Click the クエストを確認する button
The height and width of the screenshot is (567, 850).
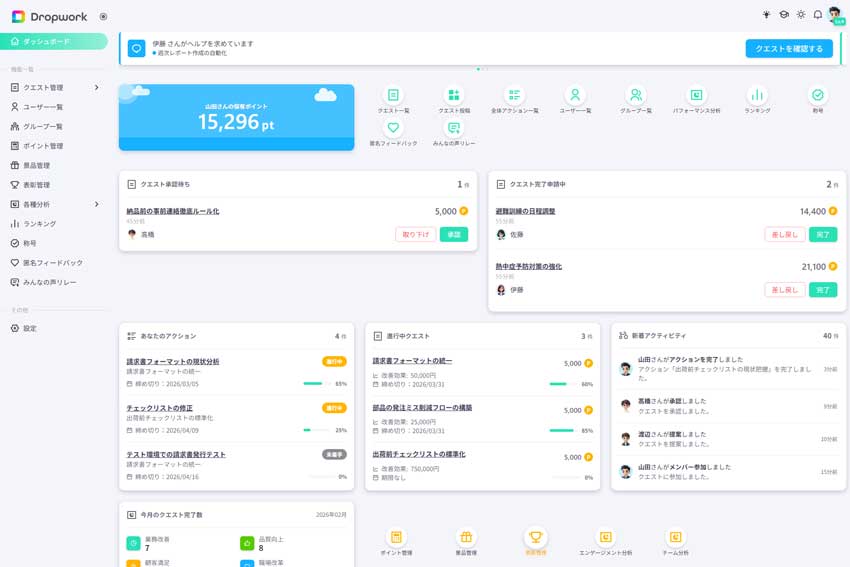789,49
